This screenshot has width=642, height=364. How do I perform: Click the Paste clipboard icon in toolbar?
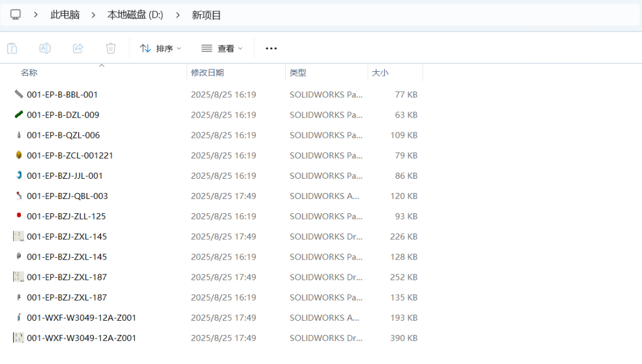coord(12,49)
